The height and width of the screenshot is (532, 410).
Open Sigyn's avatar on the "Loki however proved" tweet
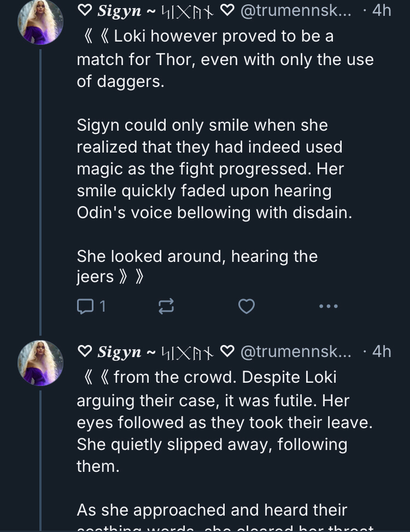click(40, 22)
